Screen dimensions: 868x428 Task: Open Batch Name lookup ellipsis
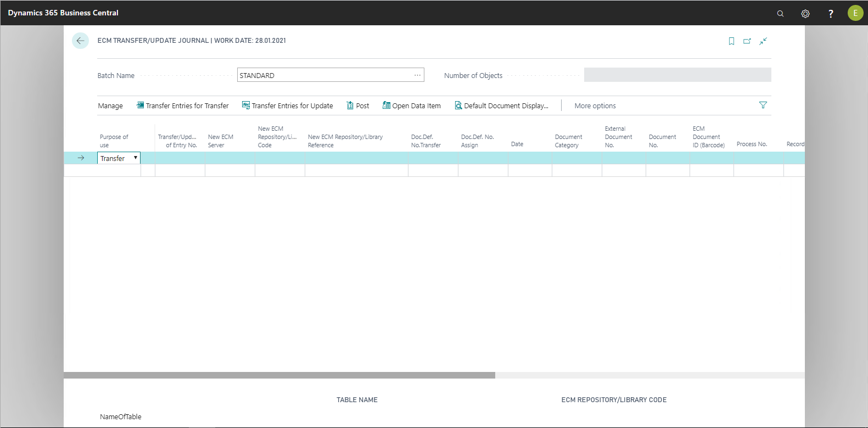[417, 75]
